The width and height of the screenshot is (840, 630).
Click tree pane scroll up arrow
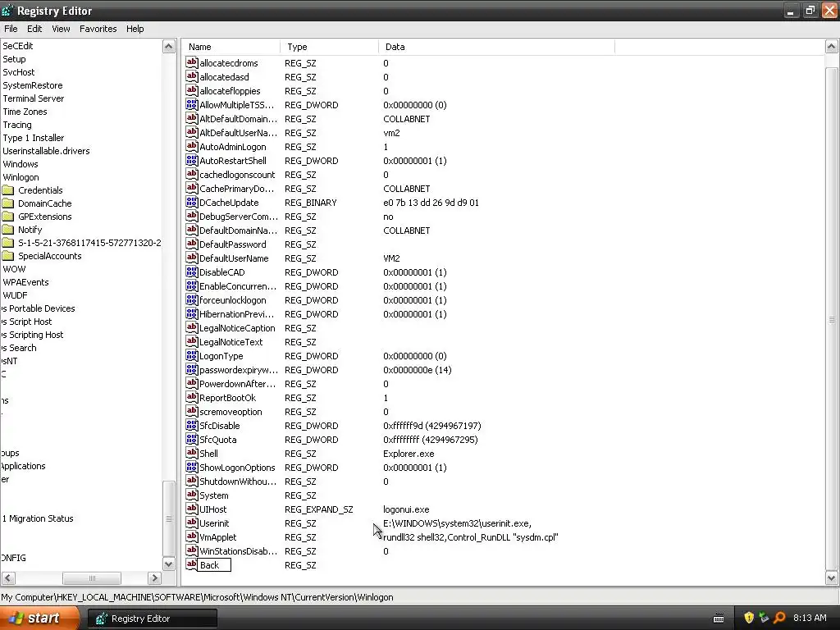(x=169, y=47)
